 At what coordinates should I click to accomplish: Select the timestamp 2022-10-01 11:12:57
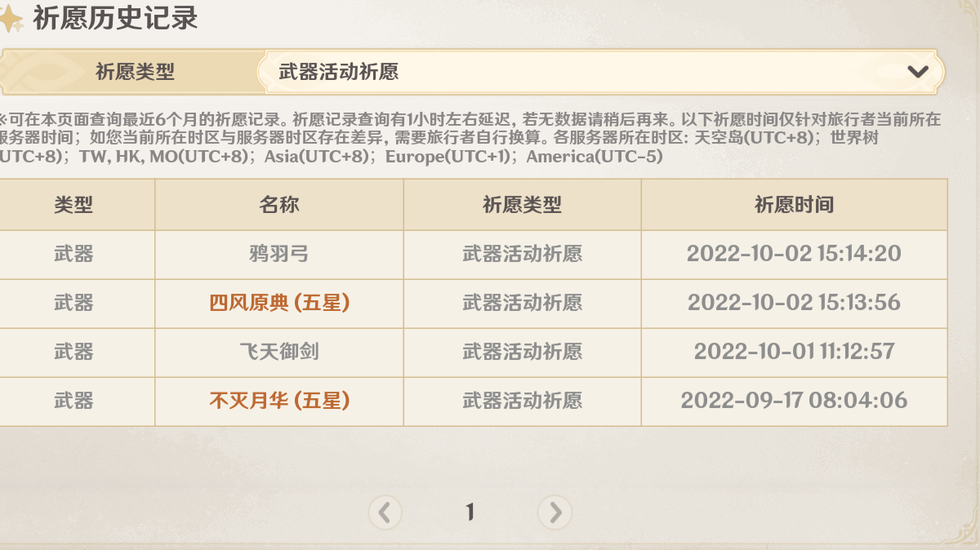coord(794,352)
